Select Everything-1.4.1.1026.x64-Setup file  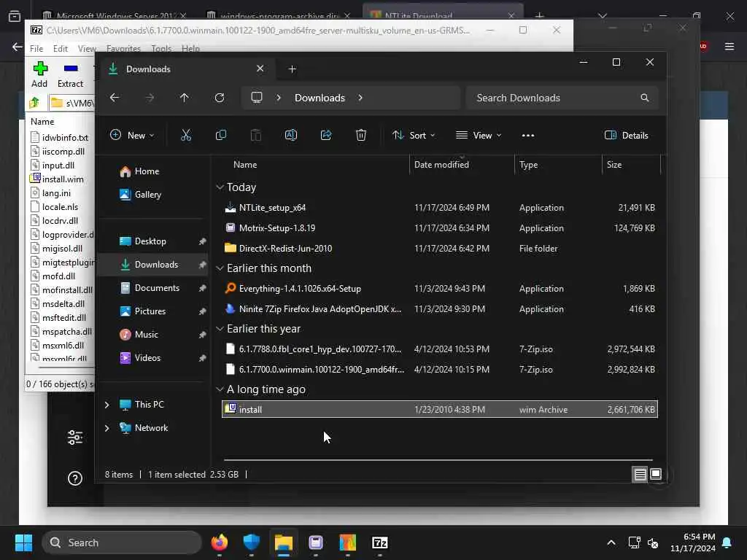tap(440, 288)
